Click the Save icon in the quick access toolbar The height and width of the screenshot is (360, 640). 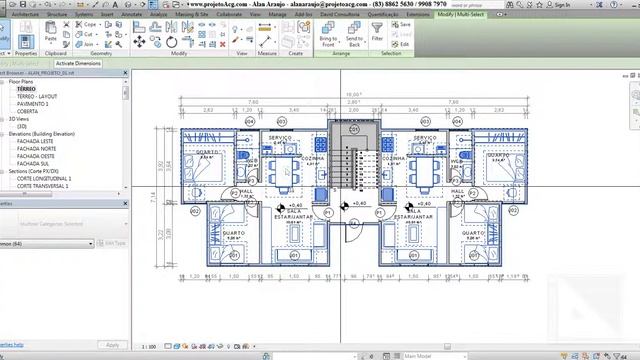(x=23, y=4)
